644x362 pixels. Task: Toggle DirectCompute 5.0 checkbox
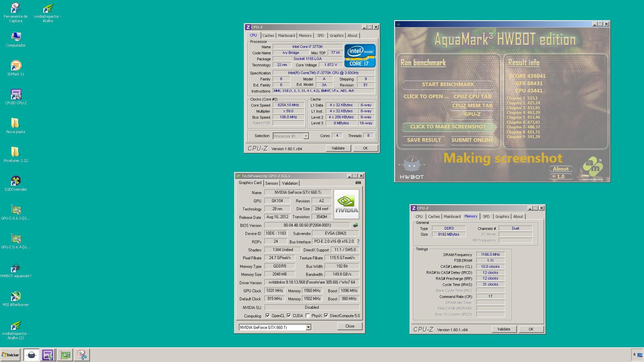(x=326, y=315)
